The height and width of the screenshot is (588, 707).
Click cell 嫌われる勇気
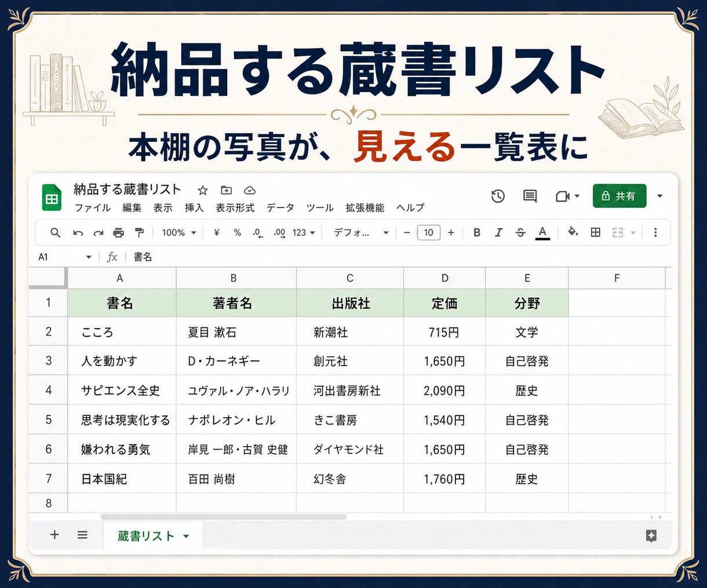(122, 449)
